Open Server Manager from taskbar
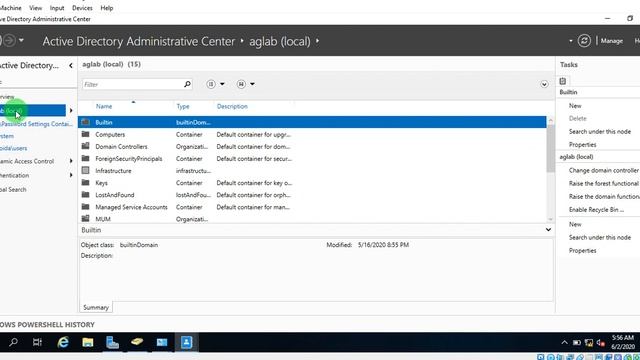 (x=112, y=342)
